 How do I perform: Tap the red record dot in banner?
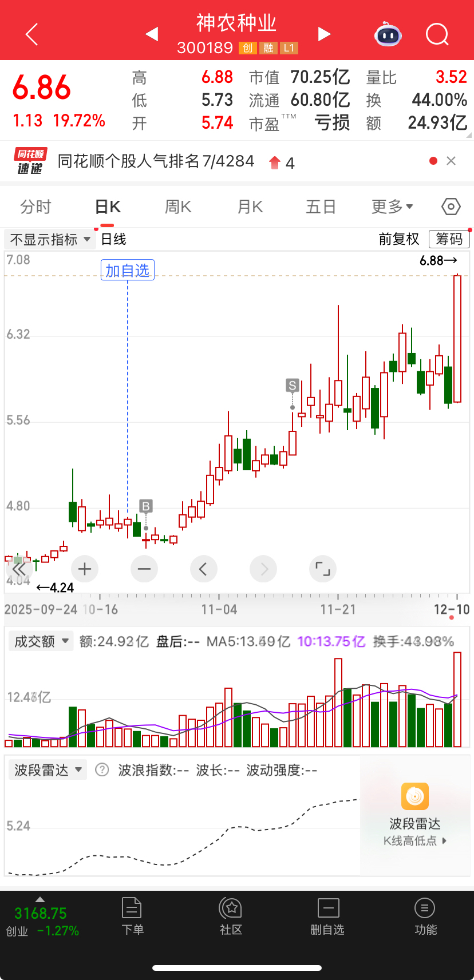tap(433, 161)
